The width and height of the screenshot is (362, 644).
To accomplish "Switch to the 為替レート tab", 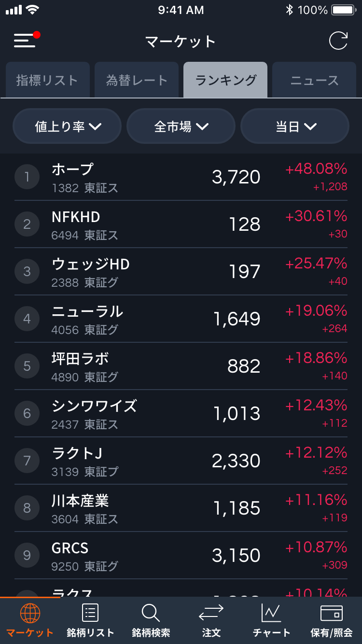I will tap(137, 80).
